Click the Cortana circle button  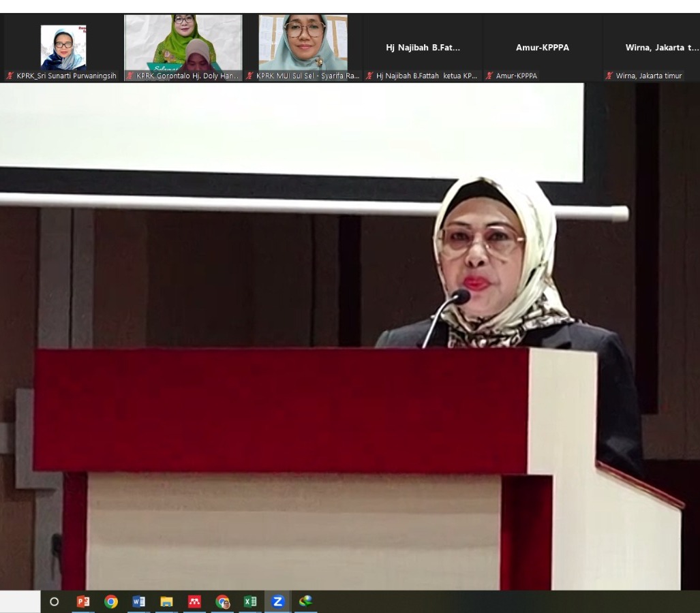click(x=55, y=601)
